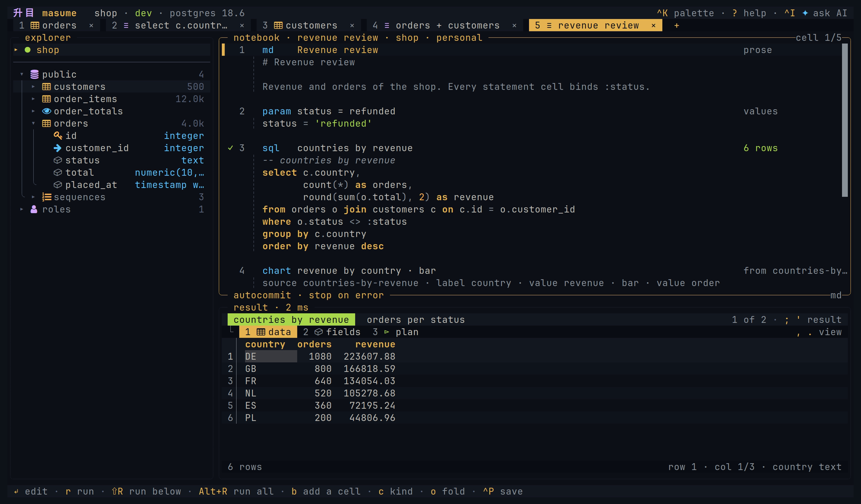The width and height of the screenshot is (861, 504).
Task: Select the orders per status result tab
Action: 416,320
